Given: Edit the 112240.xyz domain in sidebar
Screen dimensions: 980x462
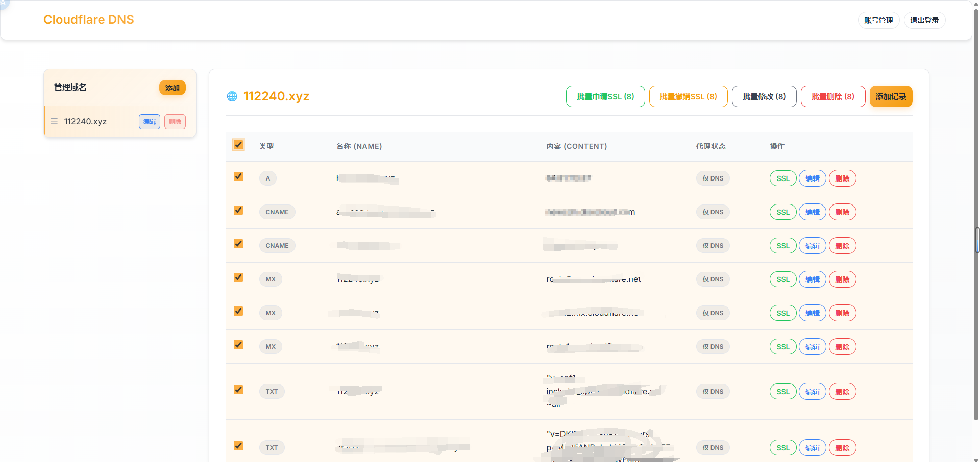Looking at the screenshot, I should (150, 122).
